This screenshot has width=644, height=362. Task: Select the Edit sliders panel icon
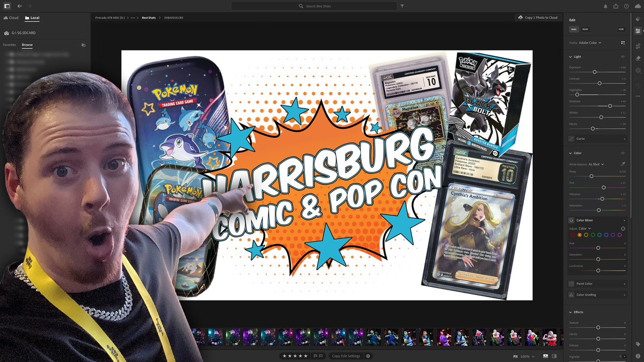pyautogui.click(x=638, y=31)
